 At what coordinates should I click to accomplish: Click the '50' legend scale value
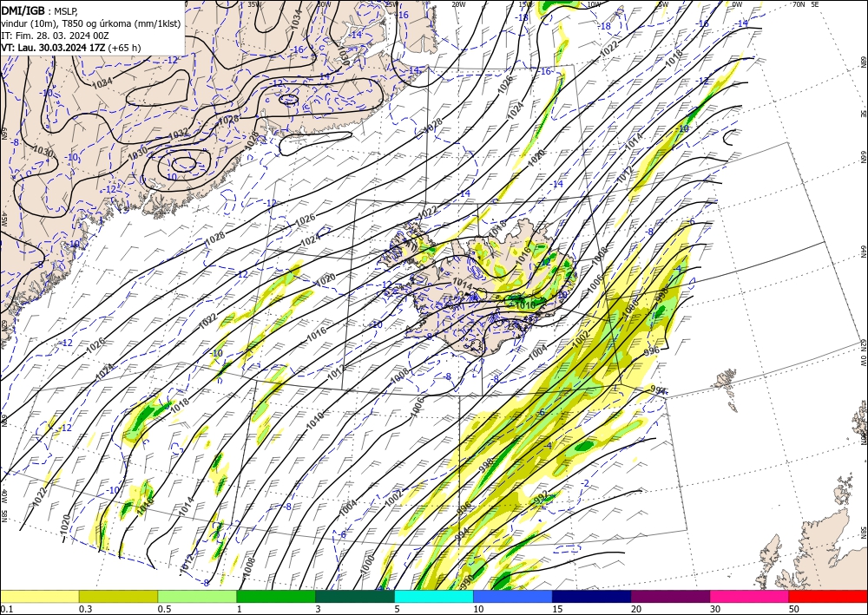point(794,609)
